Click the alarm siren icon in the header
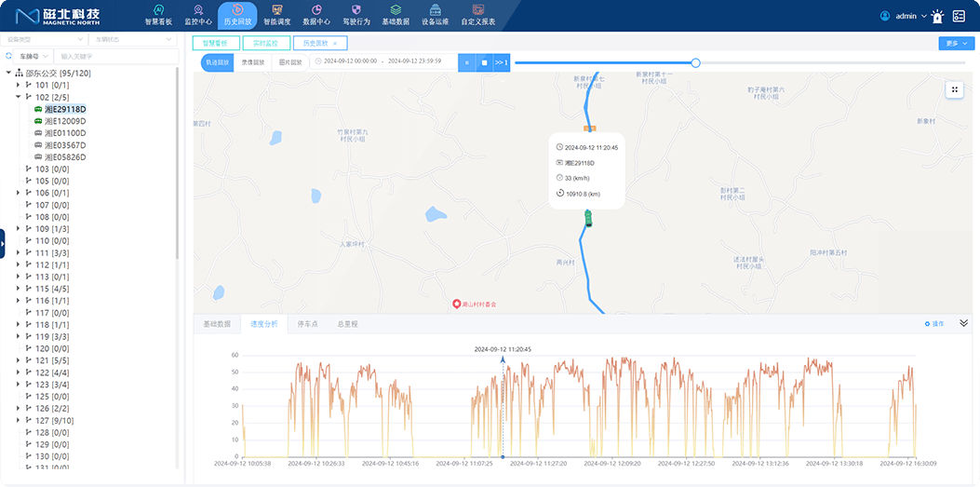The width and height of the screenshot is (980, 487). 937,16
